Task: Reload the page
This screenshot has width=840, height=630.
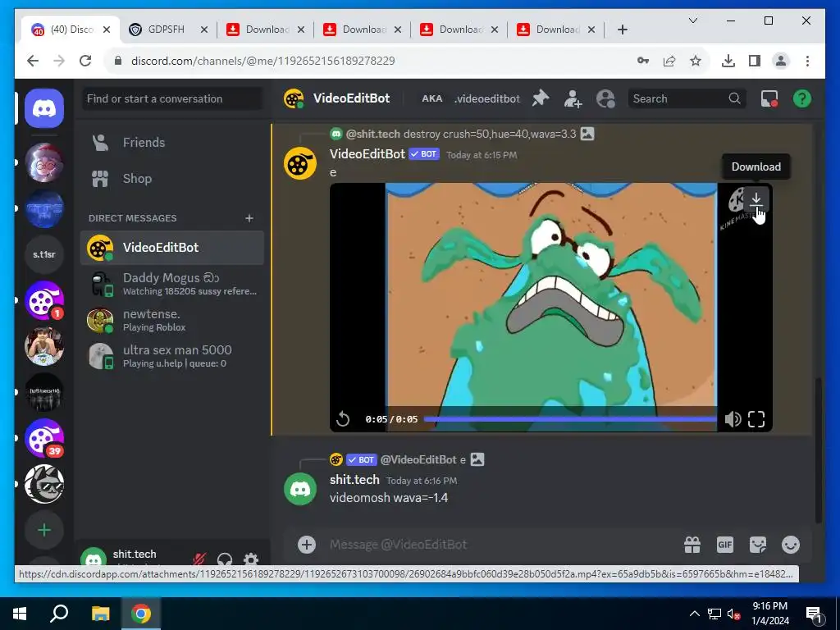Action: [x=85, y=61]
